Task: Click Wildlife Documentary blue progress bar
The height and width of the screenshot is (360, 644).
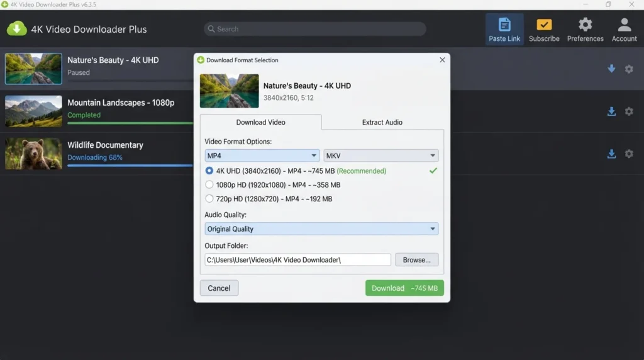Action: (130, 165)
